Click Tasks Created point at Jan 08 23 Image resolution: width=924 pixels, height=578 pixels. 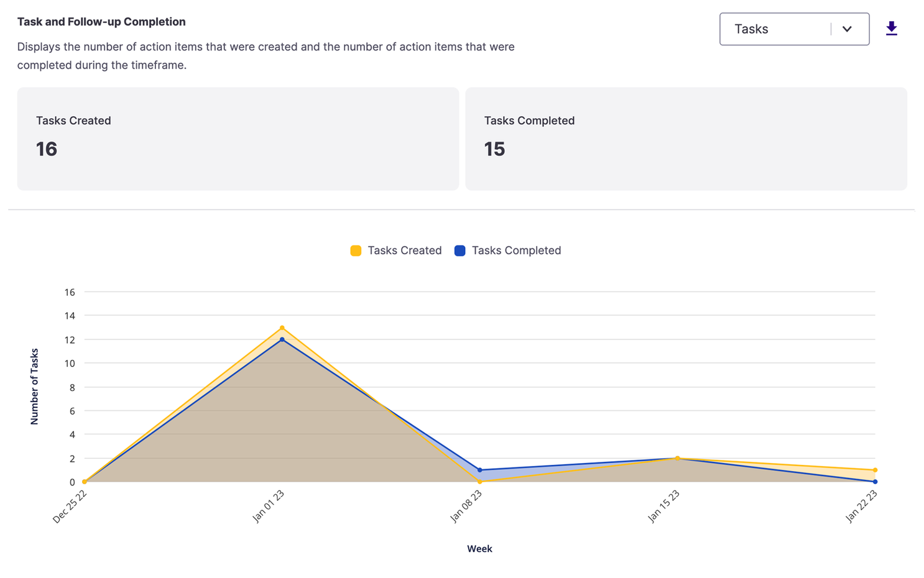(479, 482)
